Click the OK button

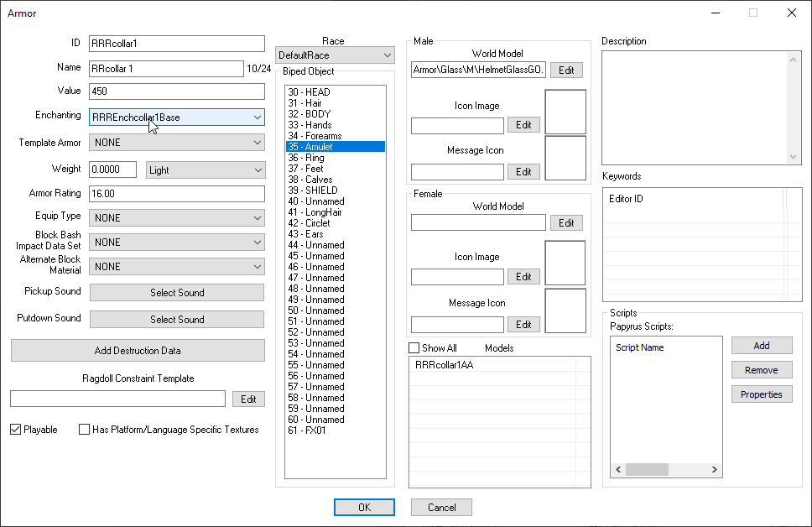coord(364,508)
